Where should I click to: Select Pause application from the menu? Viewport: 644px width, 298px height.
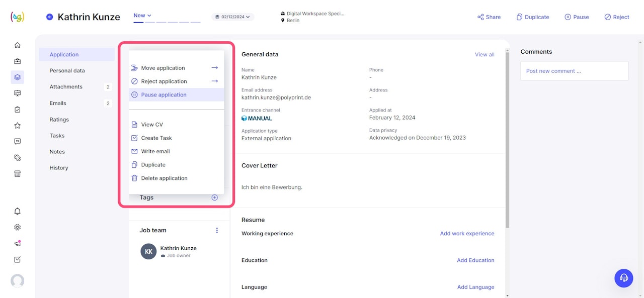pyautogui.click(x=164, y=94)
